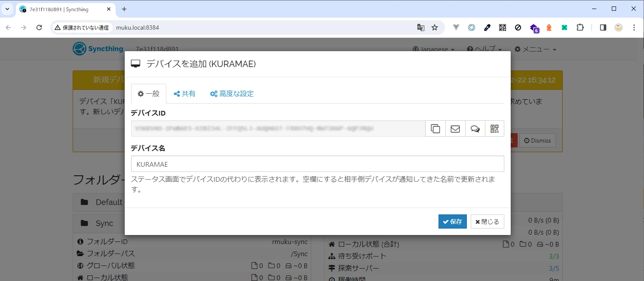Click the /Sync folder path value
Image resolution: width=644 pixels, height=281 pixels.
299,254
